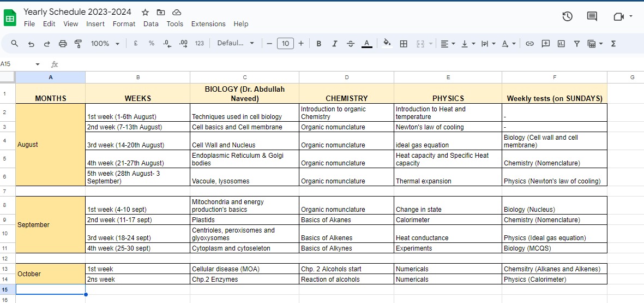Image resolution: width=644 pixels, height=303 pixels.
Task: Toggle bold formatting
Action: (x=318, y=44)
